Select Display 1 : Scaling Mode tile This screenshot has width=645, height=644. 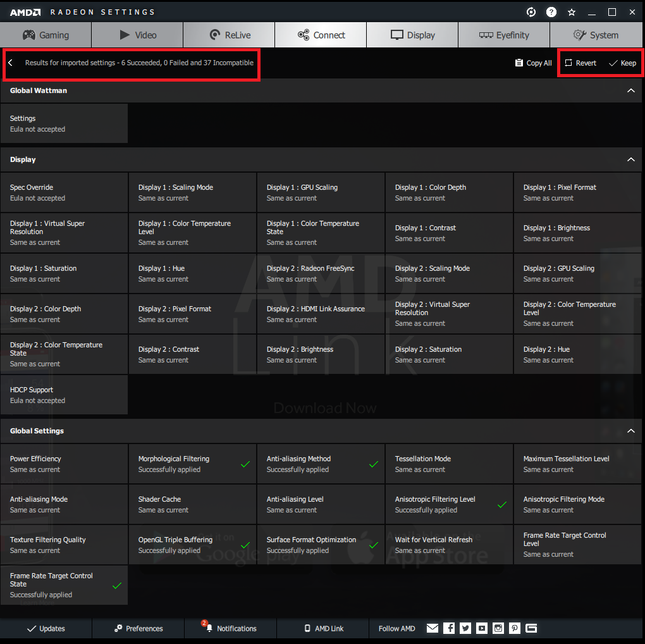[x=192, y=192]
